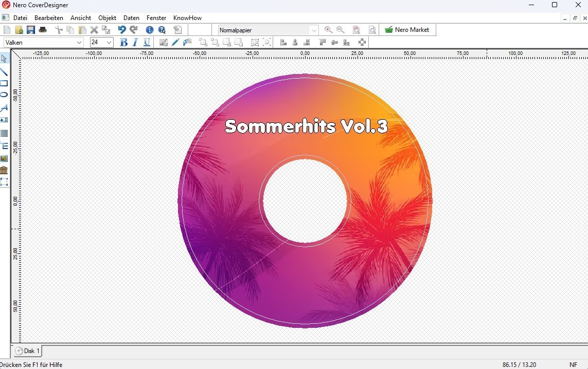Open the Valken font dropdown
This screenshot has height=369, width=588.
pos(79,42)
